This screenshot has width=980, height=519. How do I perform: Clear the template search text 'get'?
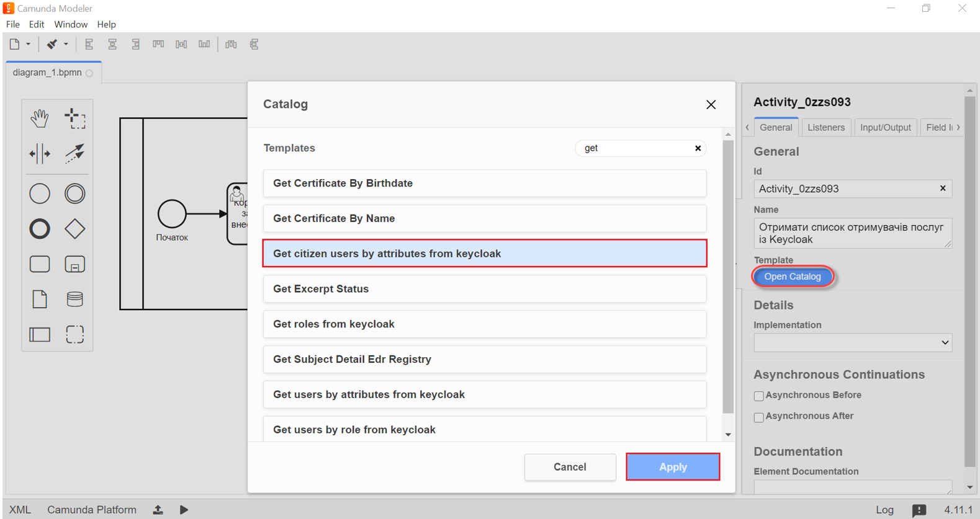click(x=698, y=148)
